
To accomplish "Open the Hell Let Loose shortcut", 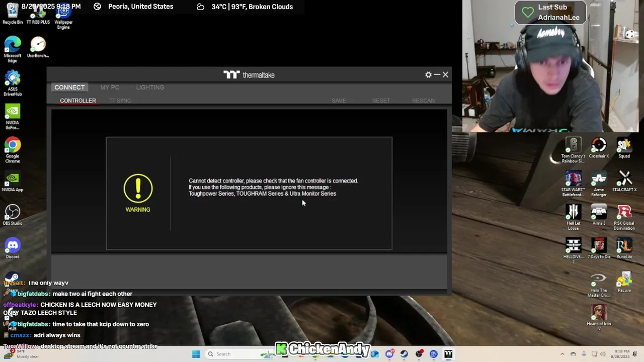I will coord(573,217).
